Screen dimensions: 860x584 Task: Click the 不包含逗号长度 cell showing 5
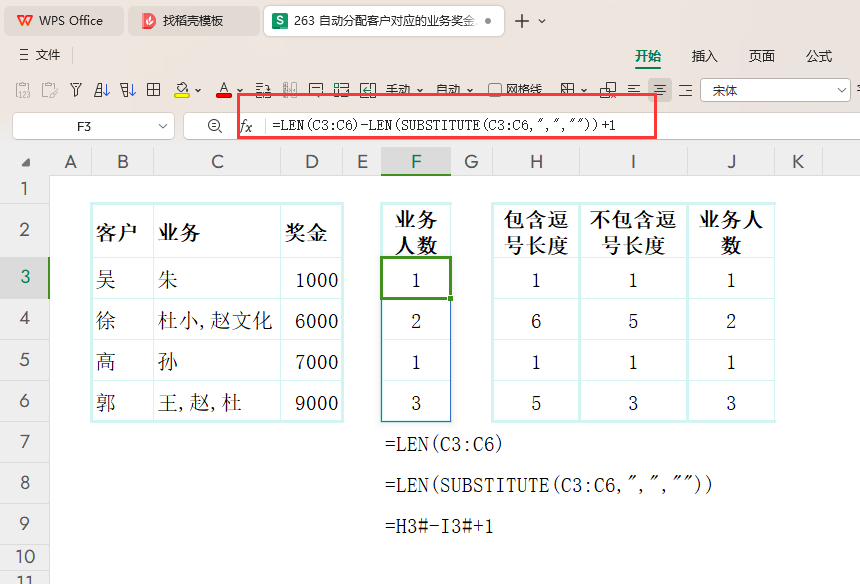(x=633, y=320)
